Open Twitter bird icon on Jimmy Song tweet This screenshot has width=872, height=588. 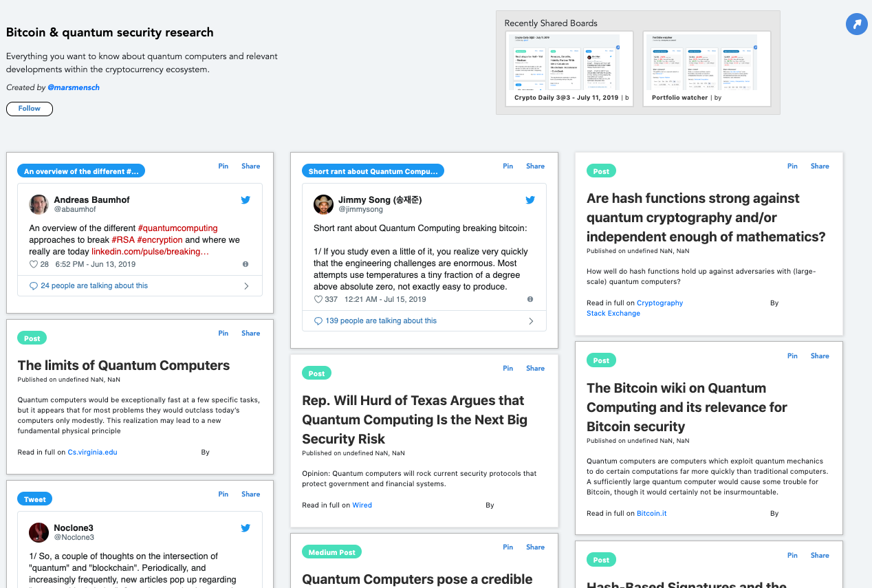[x=530, y=200]
